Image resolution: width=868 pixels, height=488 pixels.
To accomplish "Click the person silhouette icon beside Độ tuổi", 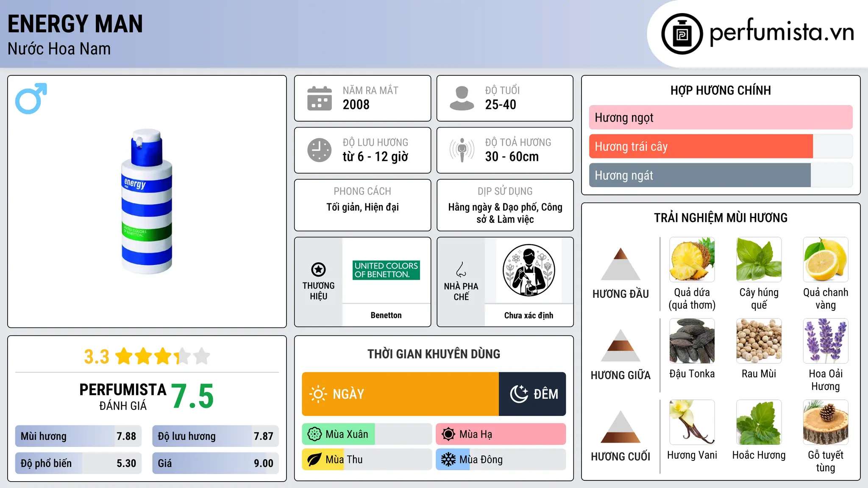I will pos(462,98).
